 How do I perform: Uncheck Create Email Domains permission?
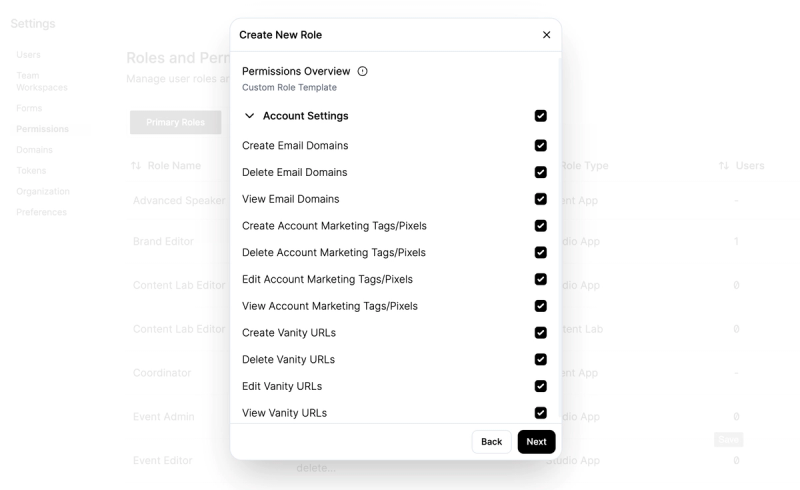click(541, 145)
